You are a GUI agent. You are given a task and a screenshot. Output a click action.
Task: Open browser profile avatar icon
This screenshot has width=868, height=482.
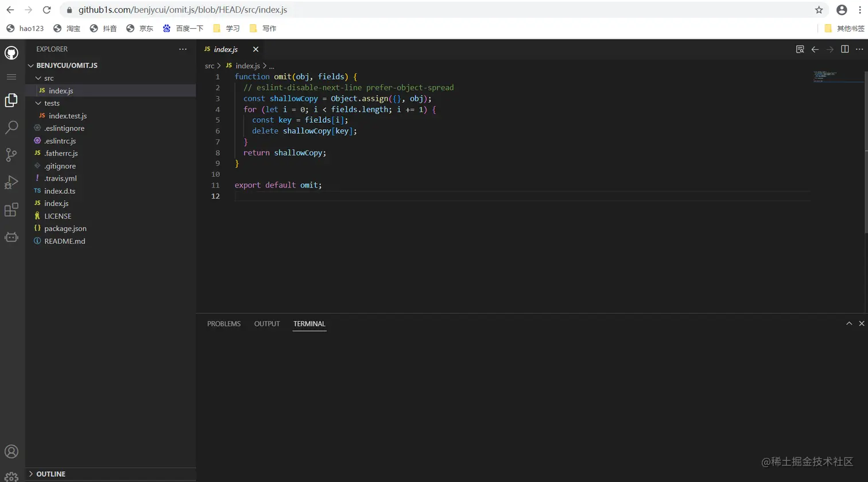pos(842,10)
